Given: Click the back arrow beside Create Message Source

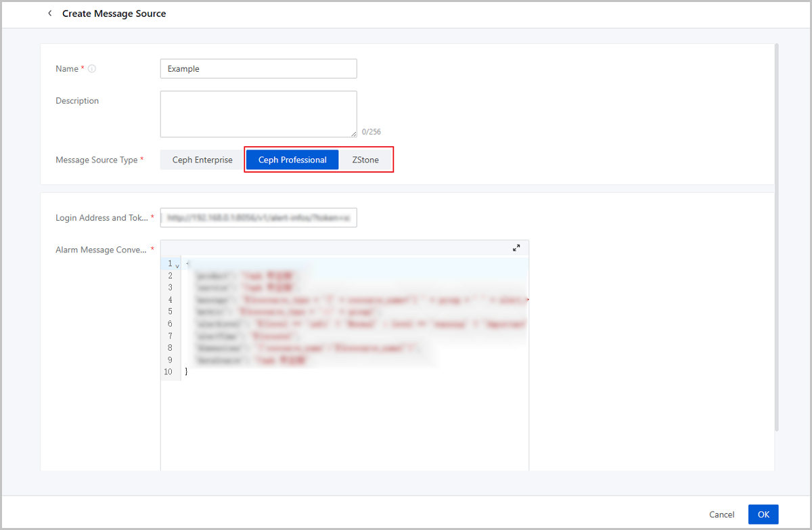Looking at the screenshot, I should pyautogui.click(x=49, y=14).
